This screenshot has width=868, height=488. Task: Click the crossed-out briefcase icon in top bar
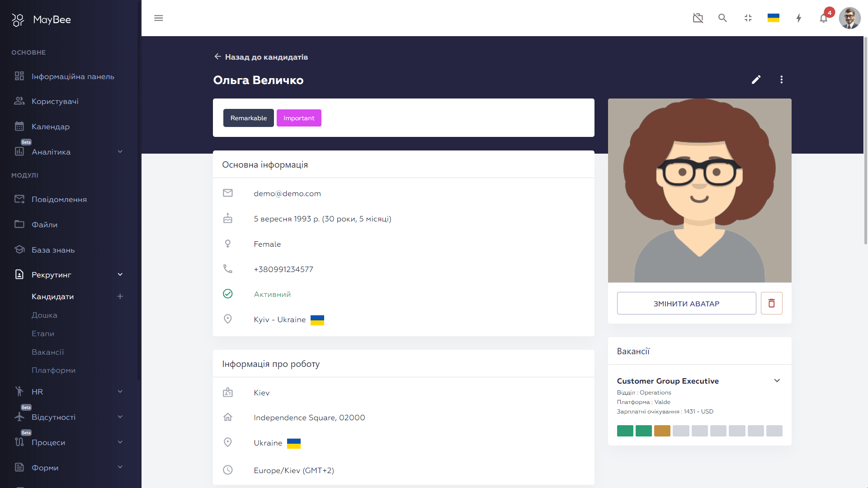point(698,18)
